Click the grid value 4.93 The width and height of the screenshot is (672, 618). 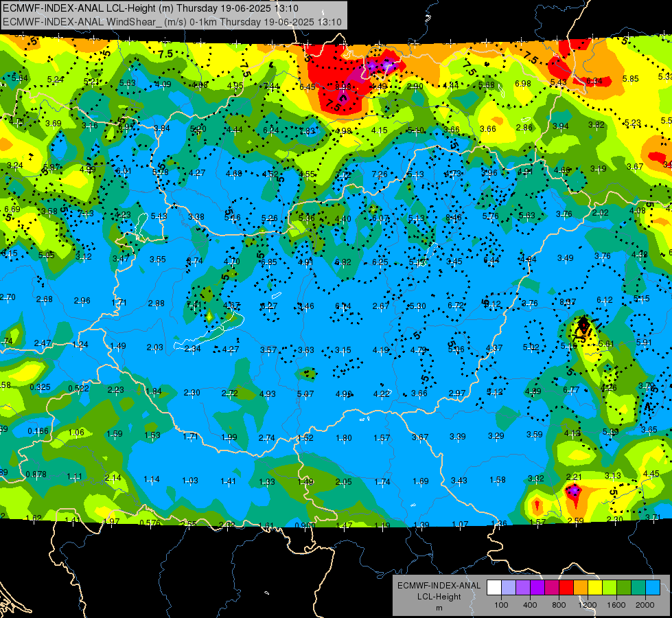tap(268, 393)
